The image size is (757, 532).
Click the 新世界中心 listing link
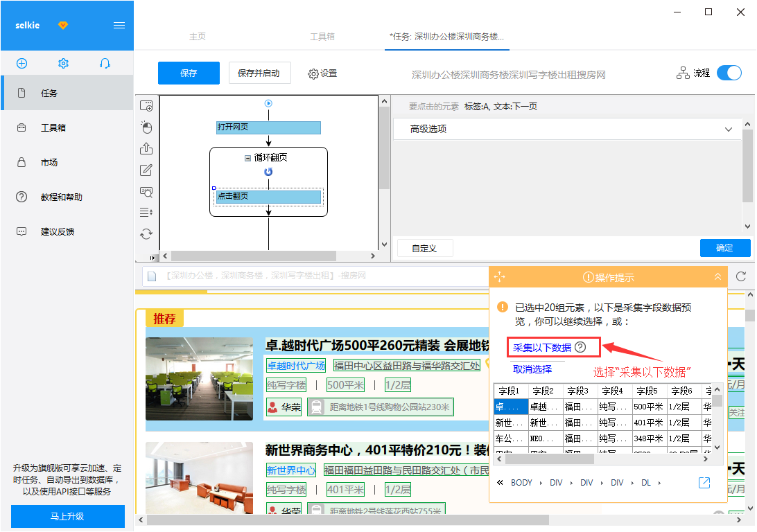291,470
